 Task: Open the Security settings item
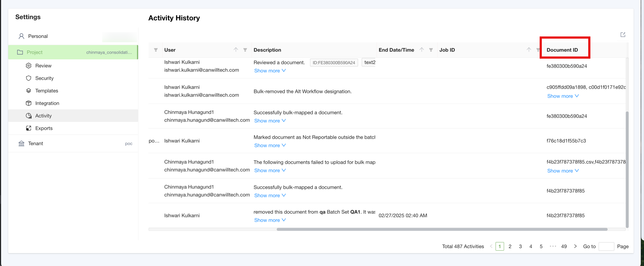[44, 78]
